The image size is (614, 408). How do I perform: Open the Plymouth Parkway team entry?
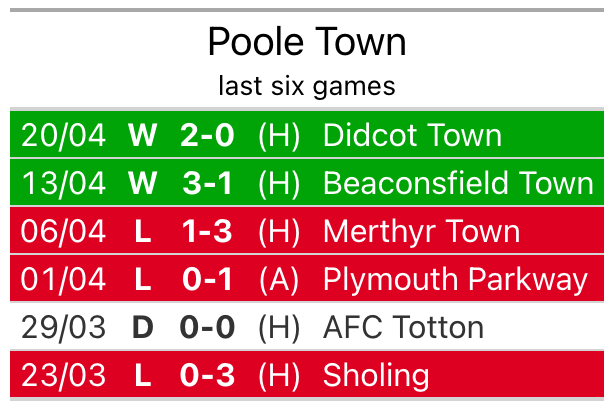[x=455, y=280]
